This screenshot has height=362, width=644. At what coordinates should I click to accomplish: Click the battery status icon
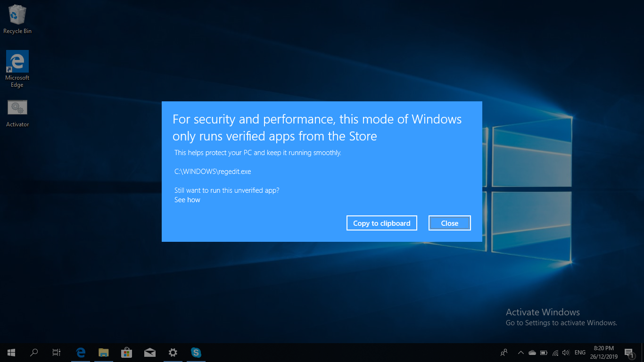(x=544, y=352)
